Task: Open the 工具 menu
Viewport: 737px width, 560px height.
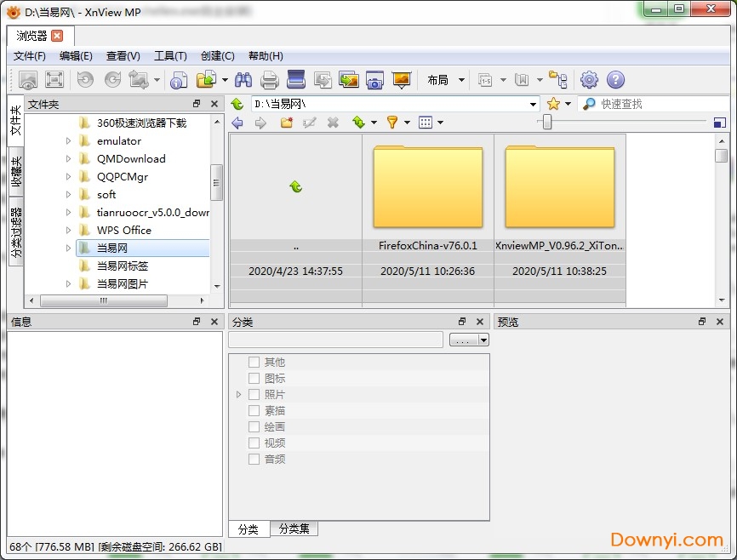Action: click(169, 56)
